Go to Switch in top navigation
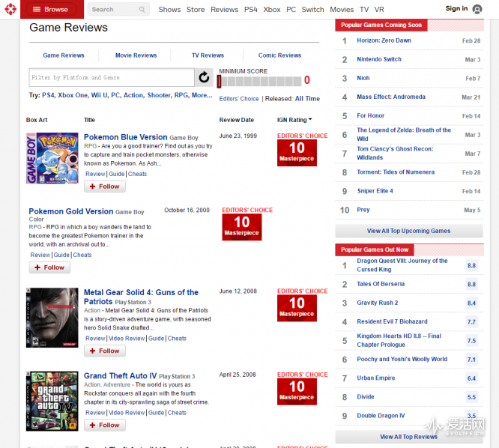 pyautogui.click(x=312, y=10)
